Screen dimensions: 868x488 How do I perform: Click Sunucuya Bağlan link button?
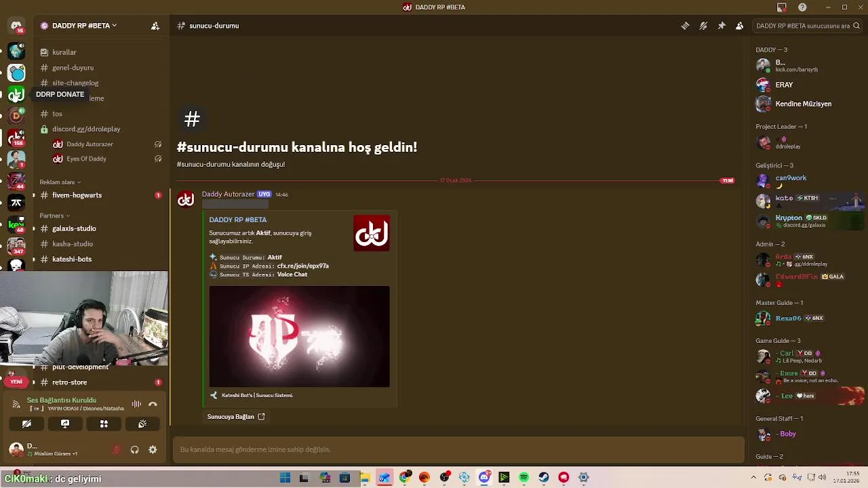point(236,417)
